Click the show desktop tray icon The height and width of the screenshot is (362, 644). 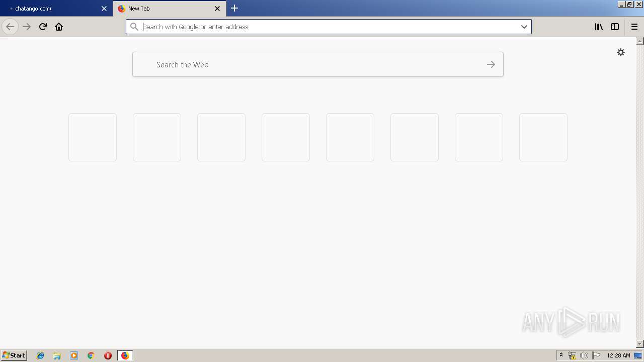tap(638, 355)
